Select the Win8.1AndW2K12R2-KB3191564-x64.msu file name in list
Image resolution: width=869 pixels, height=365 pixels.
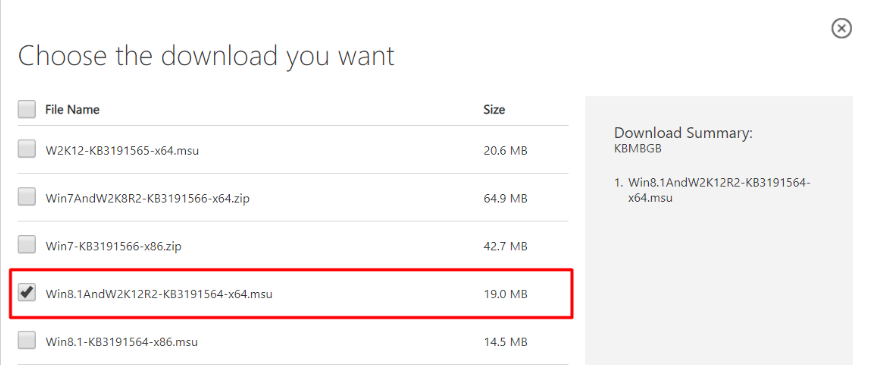(x=159, y=294)
